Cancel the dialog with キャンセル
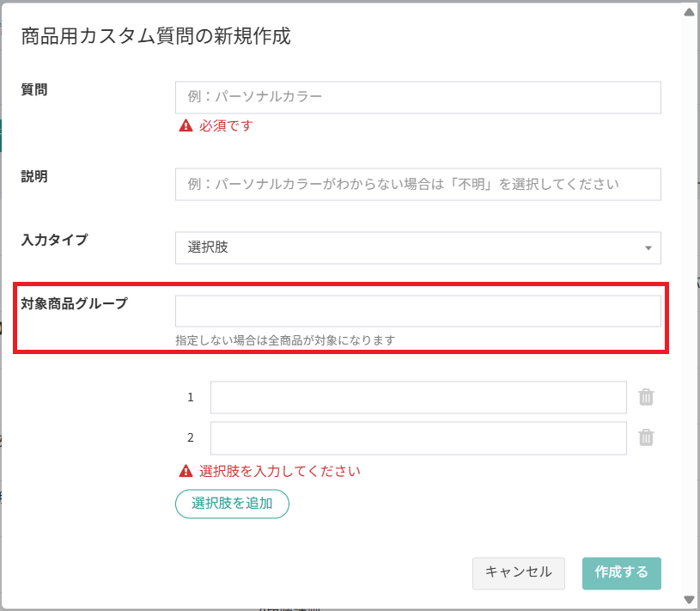Viewport: 700px width, 611px height. point(518,573)
